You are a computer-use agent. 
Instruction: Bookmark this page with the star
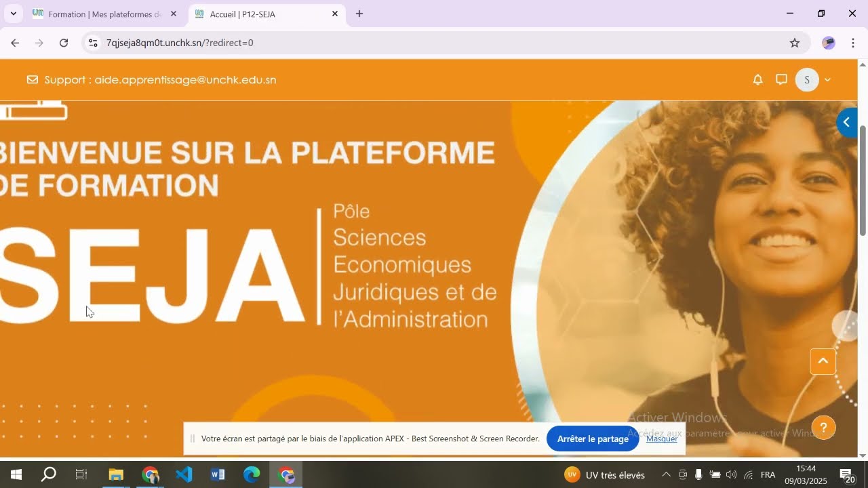tap(795, 43)
